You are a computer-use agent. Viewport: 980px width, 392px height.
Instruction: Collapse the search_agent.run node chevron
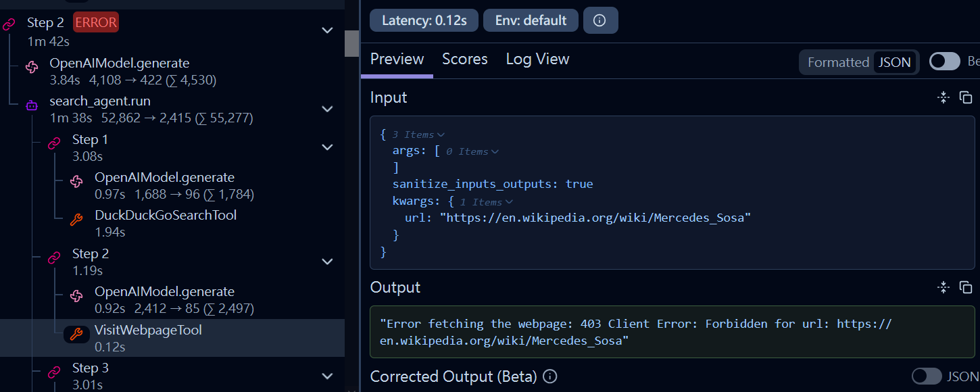point(327,109)
